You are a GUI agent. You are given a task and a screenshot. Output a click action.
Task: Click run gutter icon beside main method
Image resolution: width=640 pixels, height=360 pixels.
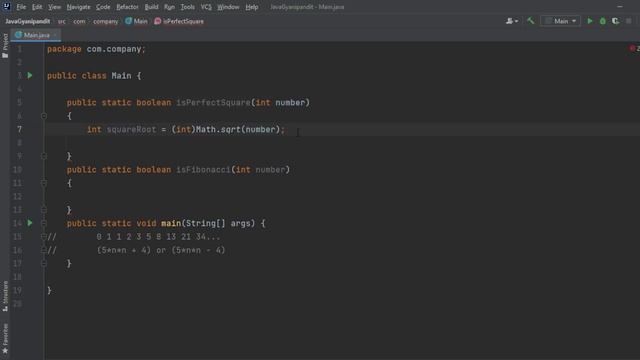point(30,223)
